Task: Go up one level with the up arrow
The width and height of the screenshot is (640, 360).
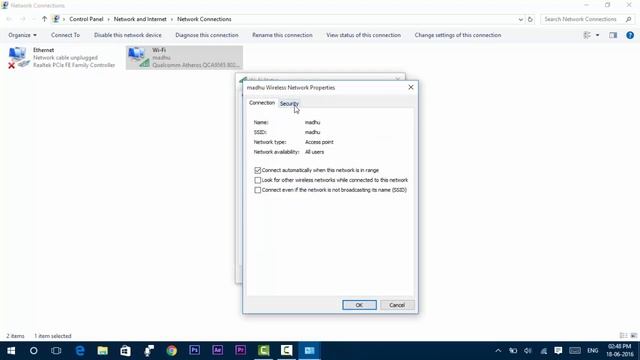Action: (44, 19)
